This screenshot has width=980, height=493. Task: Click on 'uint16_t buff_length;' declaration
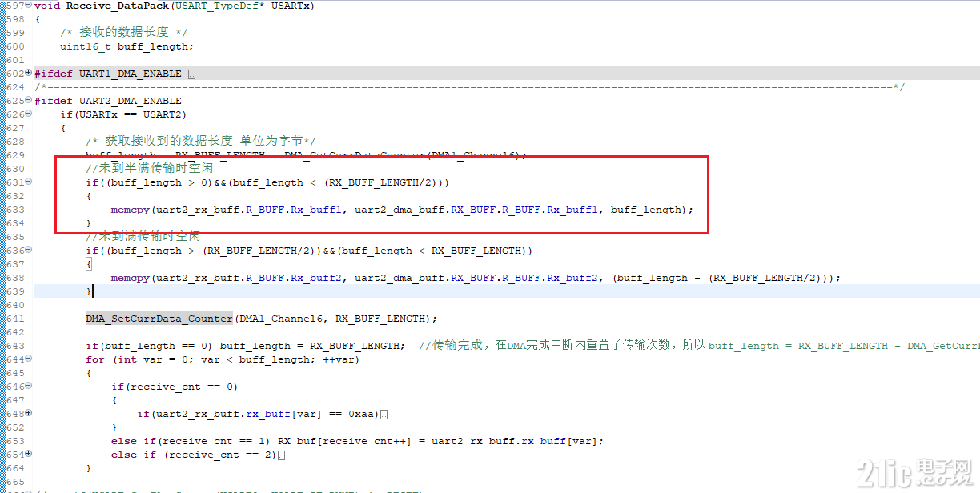pyautogui.click(x=127, y=46)
